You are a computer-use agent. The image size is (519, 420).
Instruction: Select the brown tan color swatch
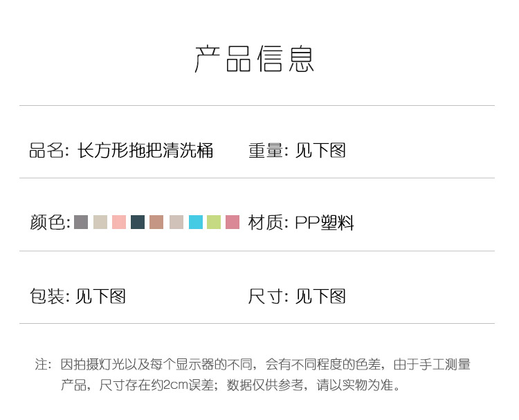[156, 222]
